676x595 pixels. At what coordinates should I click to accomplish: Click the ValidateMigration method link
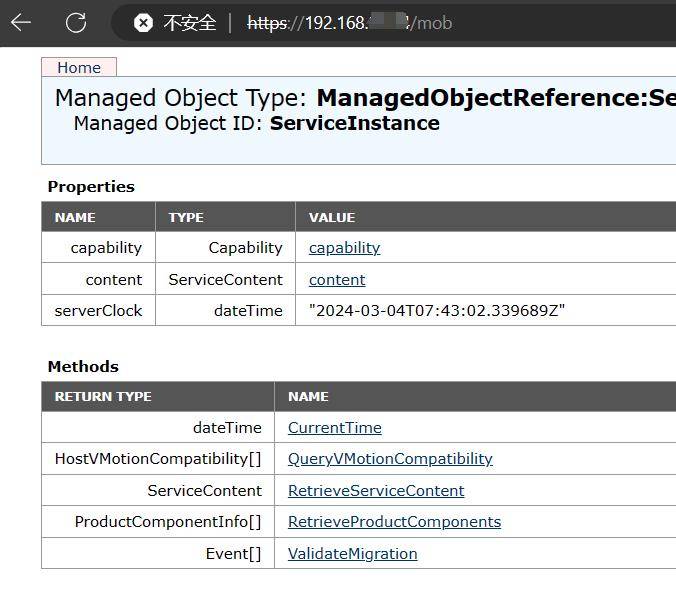click(x=352, y=553)
